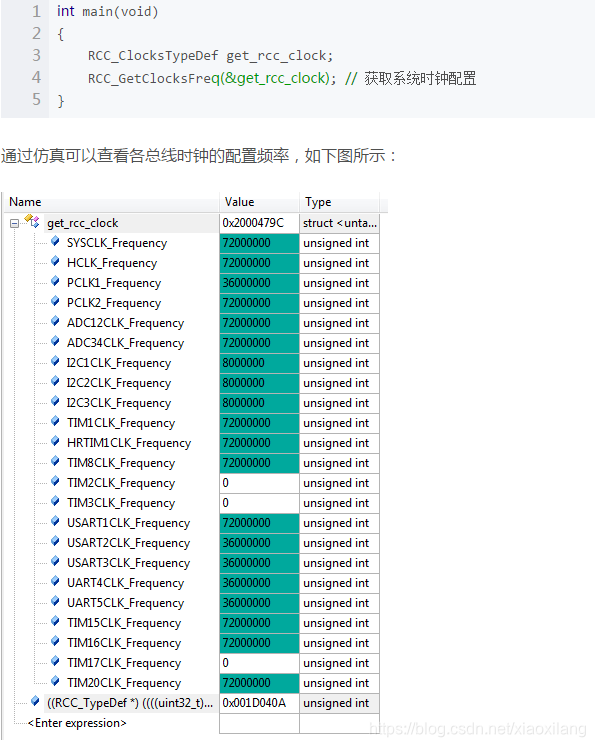The height and width of the screenshot is (747, 595).
Task: Click the I2C3CLK_Frequency value 8000000
Action: pos(259,403)
